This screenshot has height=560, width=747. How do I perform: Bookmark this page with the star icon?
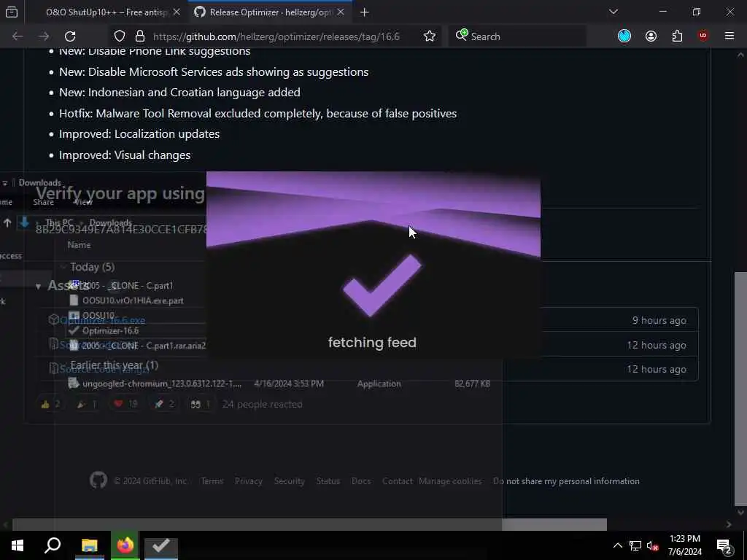(x=430, y=36)
